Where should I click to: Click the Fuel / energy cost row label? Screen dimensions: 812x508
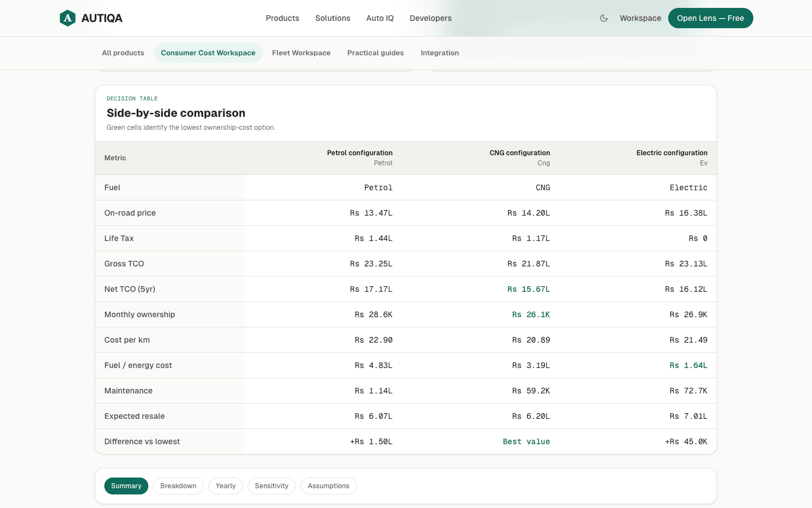pos(138,365)
